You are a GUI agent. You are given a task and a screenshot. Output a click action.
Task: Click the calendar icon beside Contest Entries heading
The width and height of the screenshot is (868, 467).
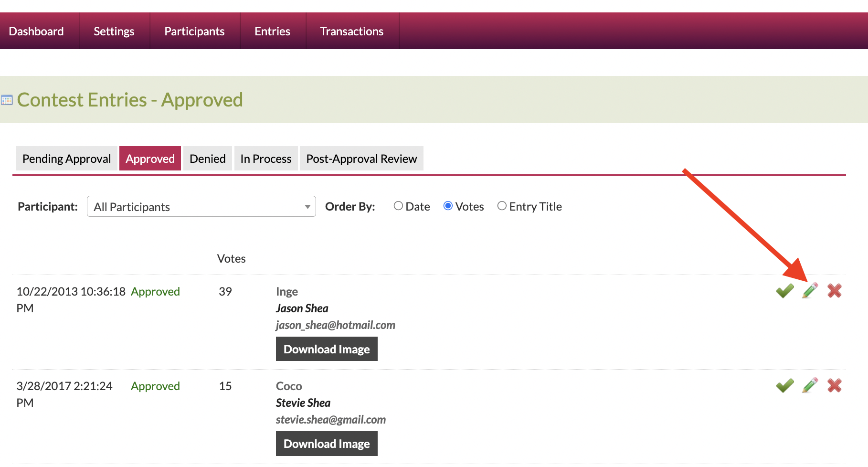pos(7,100)
